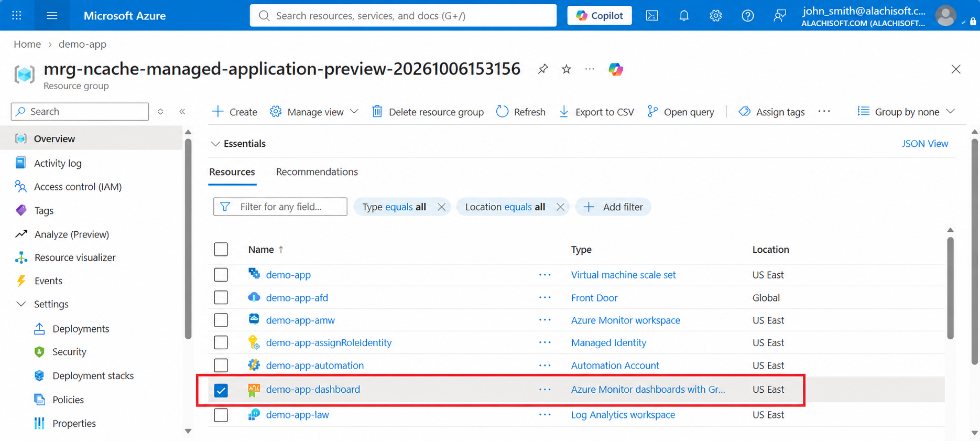Select Activity log in the sidebar
980x441 pixels.
point(58,163)
